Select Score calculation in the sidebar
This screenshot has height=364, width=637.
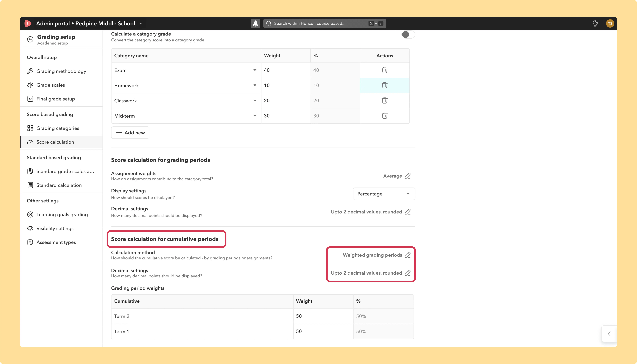click(x=61, y=142)
